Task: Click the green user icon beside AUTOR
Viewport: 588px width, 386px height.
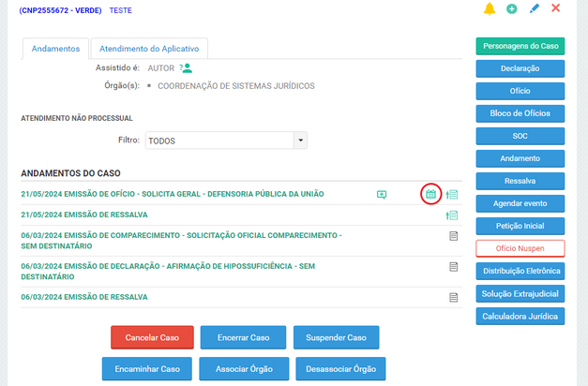Action: point(187,67)
